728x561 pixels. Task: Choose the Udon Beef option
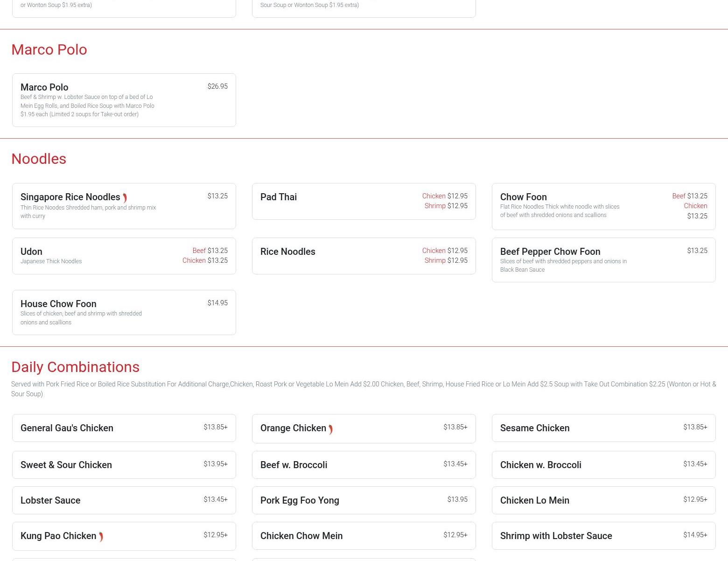point(210,251)
